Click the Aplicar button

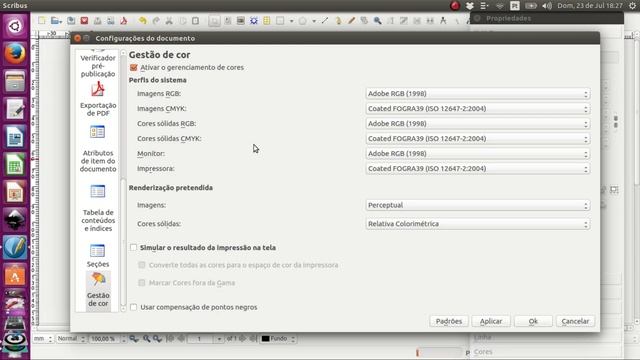tap(491, 321)
